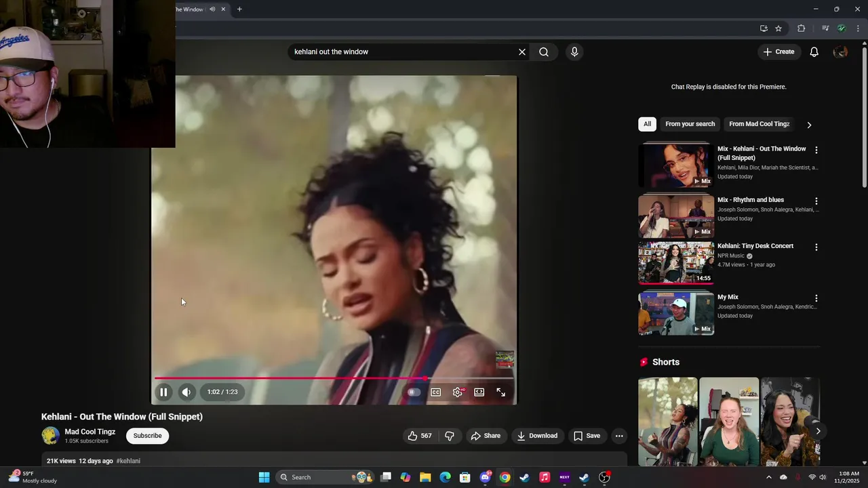This screenshot has height=488, width=868.
Task: Enter fullscreen video mode
Action: (501, 392)
